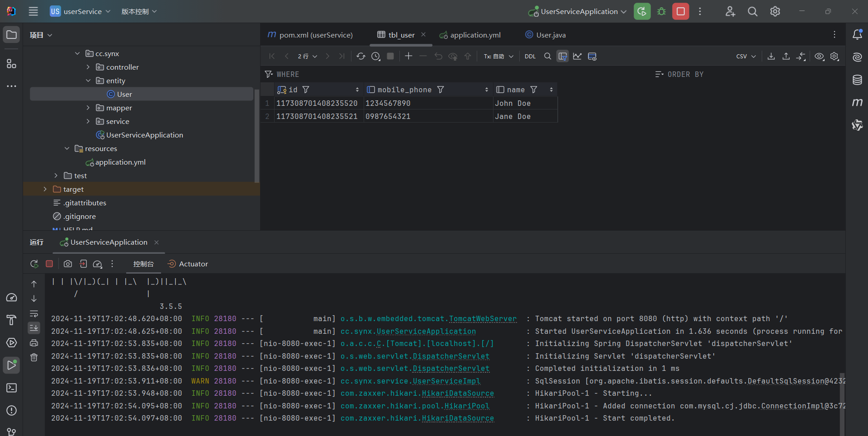Open the Terminal tool window
This screenshot has height=436, width=868.
pyautogui.click(x=11, y=388)
